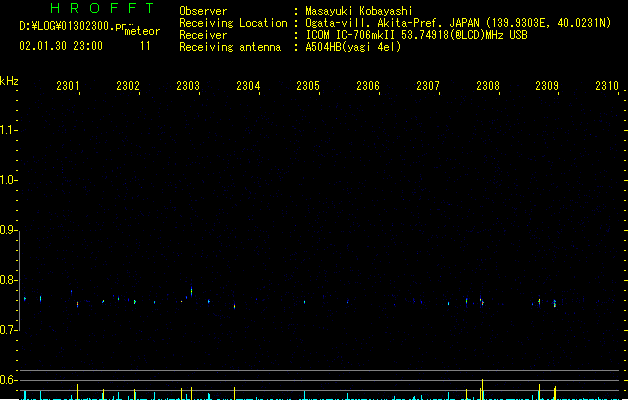Click the gray frequency range bracket on left axis
Viewport: 629px width, 400px height.
point(19,280)
